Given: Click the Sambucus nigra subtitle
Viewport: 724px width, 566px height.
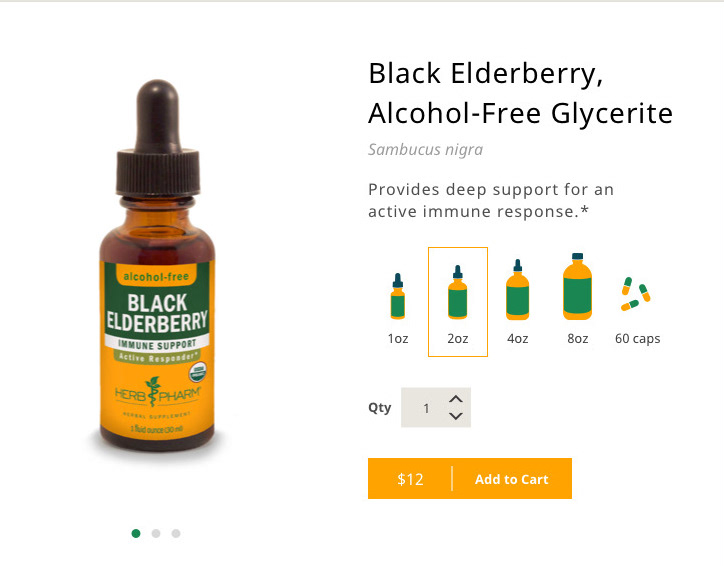Looking at the screenshot, I should pos(425,150).
